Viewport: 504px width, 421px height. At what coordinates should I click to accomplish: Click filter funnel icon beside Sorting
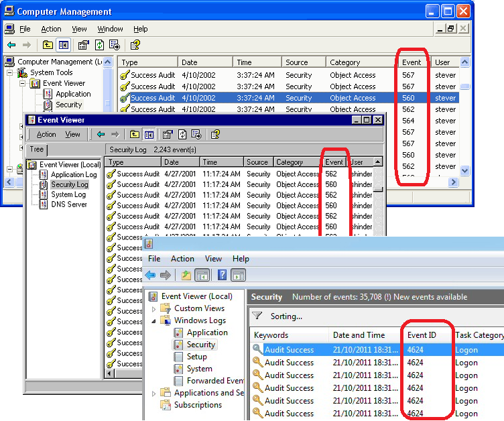257,316
